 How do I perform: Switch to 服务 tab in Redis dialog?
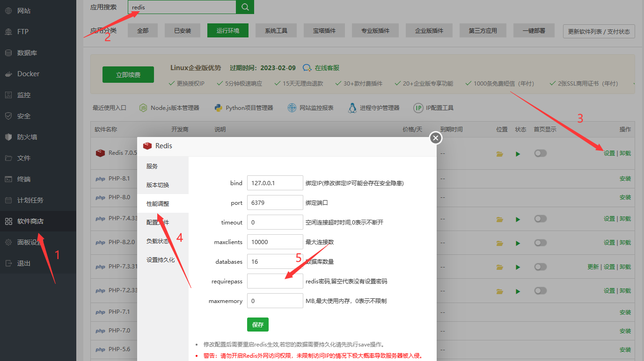pyautogui.click(x=163, y=166)
